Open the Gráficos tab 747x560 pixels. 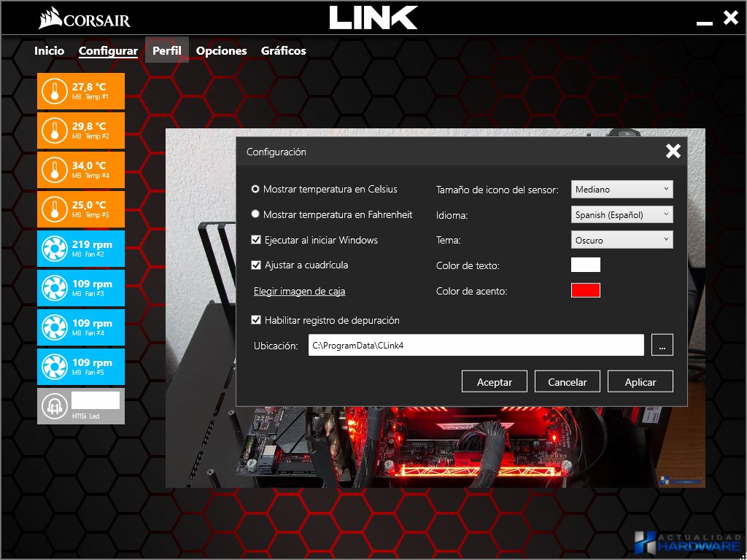[283, 50]
